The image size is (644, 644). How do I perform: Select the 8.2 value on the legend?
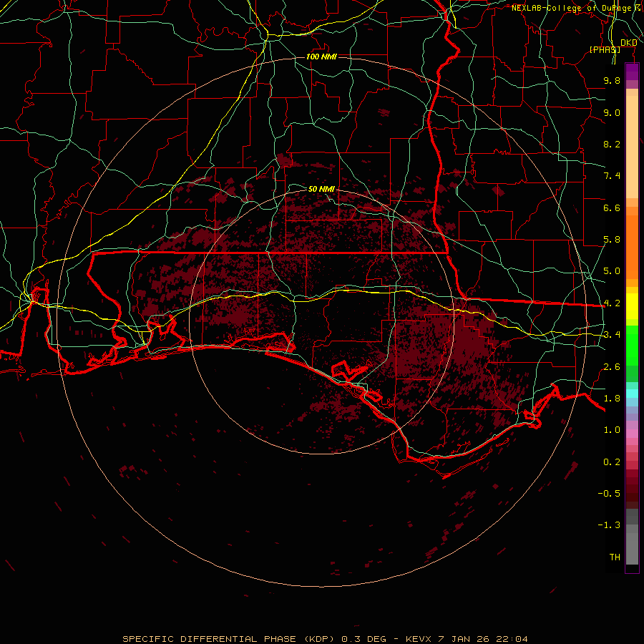(x=612, y=145)
